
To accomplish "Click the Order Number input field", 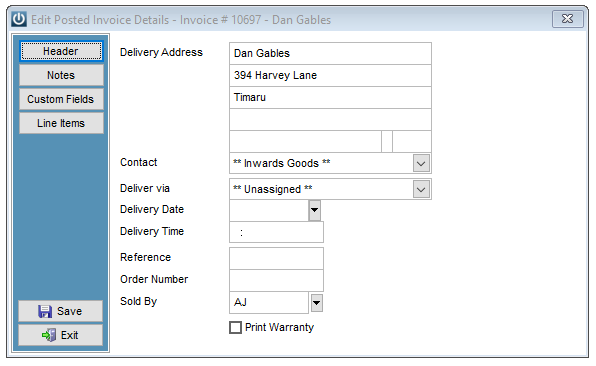I will (x=276, y=280).
